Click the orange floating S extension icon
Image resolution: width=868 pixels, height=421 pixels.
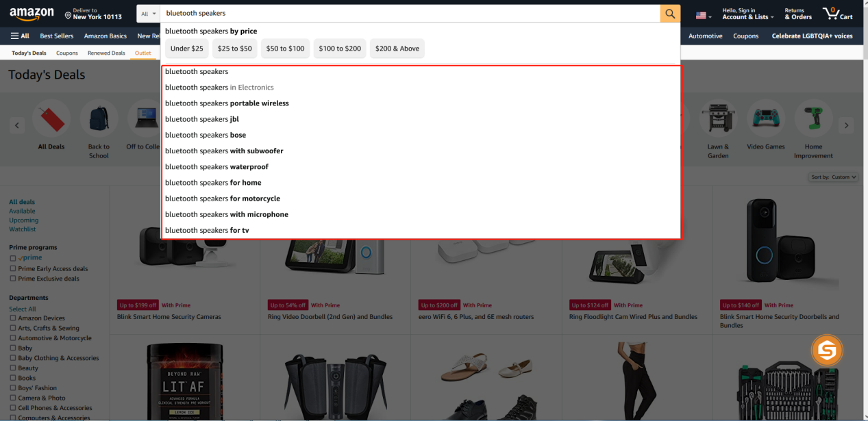pos(827,351)
